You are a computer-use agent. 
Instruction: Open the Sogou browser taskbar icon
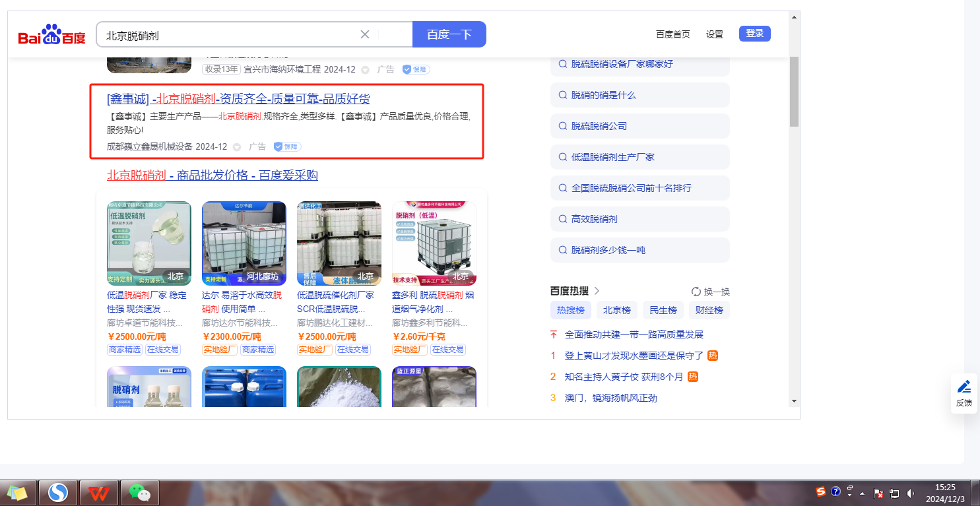coord(58,493)
